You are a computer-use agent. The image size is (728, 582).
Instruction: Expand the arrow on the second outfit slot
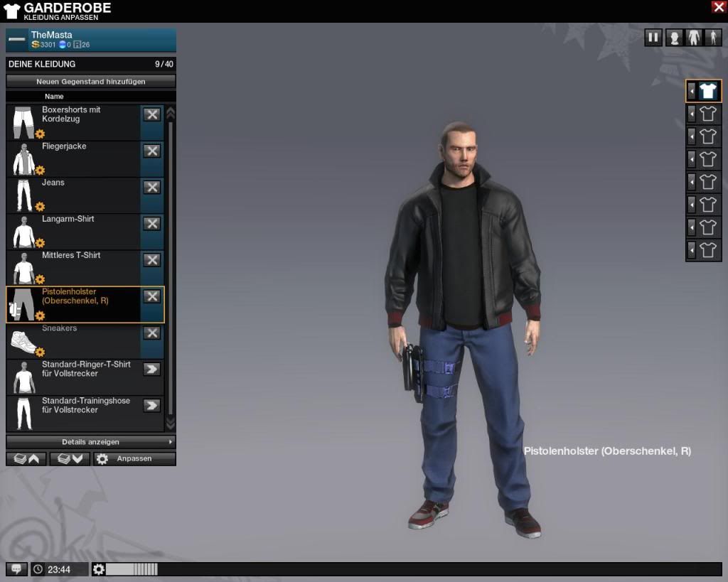pos(692,114)
